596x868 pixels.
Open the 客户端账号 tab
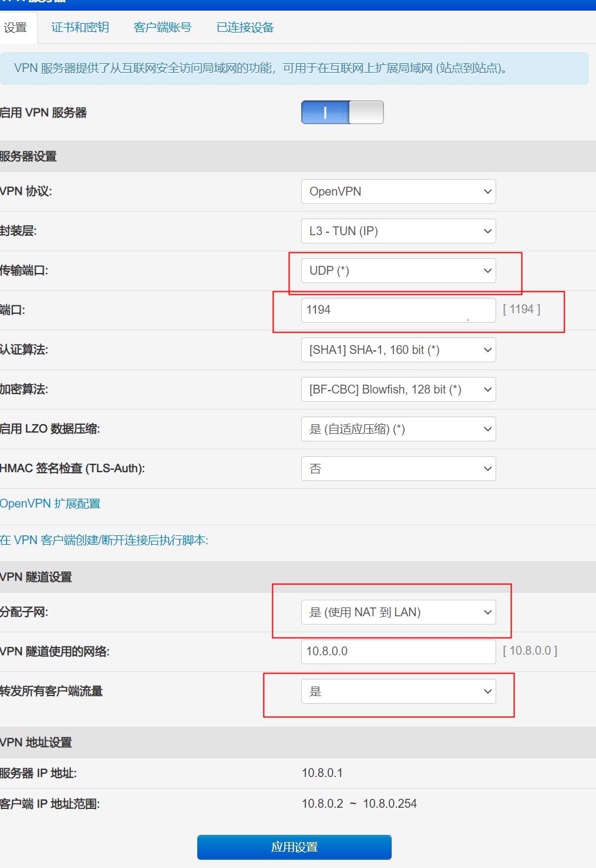162,28
